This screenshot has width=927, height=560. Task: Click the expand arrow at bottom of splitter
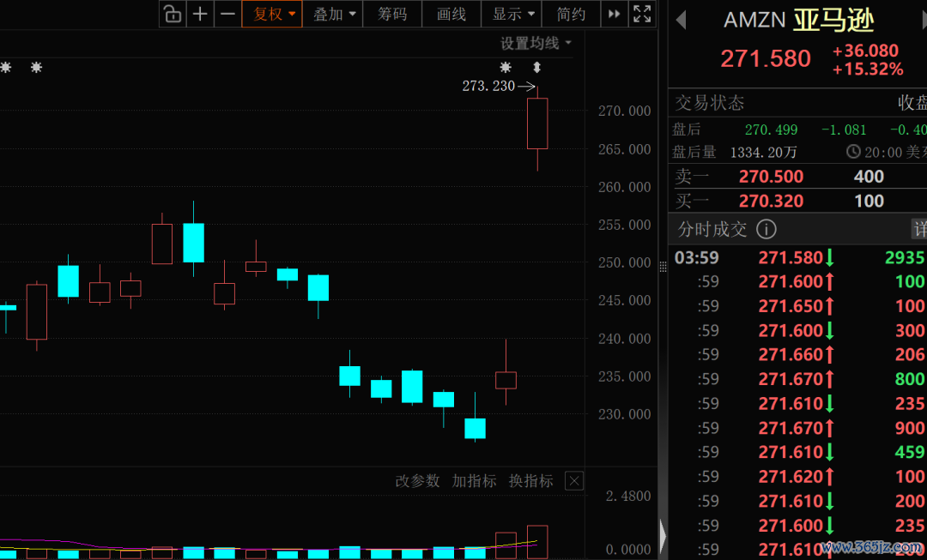coord(663,536)
